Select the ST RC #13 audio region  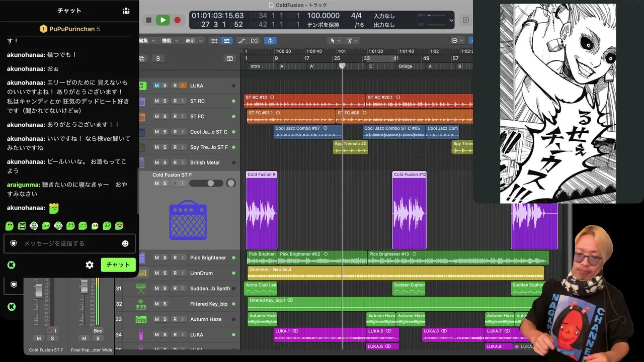click(x=304, y=101)
